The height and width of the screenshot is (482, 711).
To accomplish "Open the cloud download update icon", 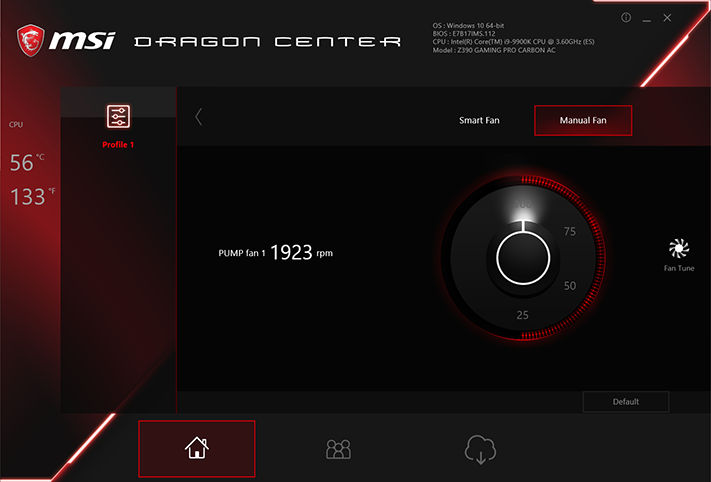I will (x=480, y=449).
